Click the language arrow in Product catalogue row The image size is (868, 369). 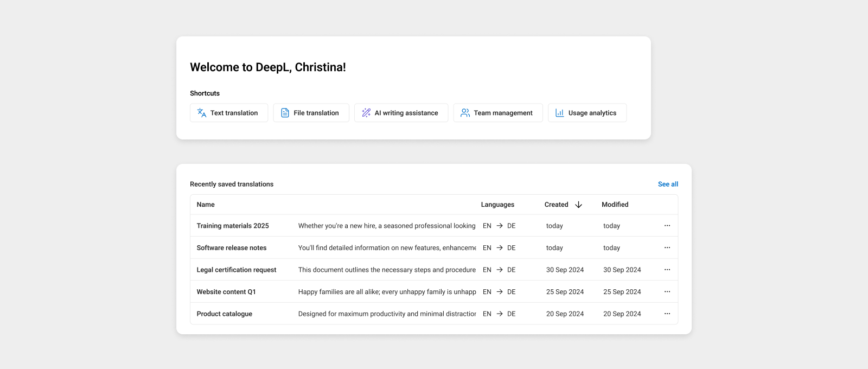coord(500,314)
